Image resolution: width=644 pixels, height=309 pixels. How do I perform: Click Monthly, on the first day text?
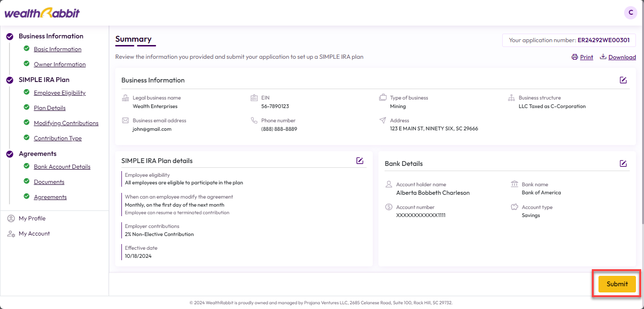175,205
